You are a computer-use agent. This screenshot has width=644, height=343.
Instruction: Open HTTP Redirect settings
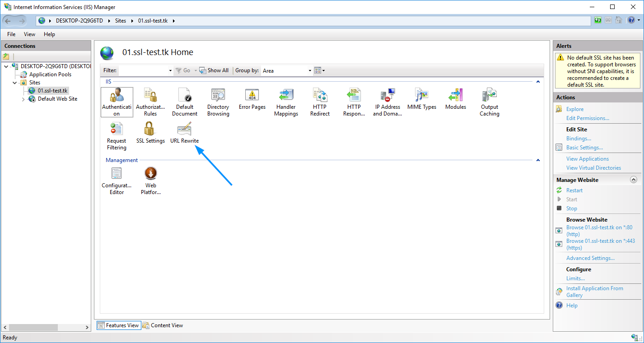click(x=320, y=99)
